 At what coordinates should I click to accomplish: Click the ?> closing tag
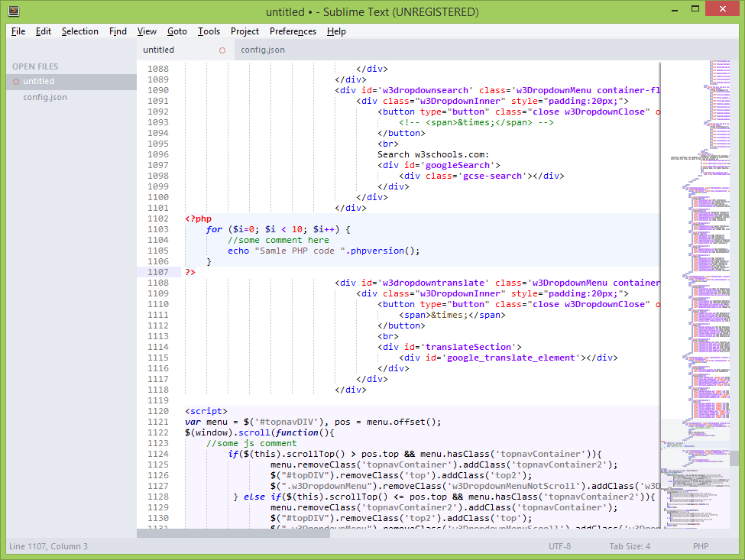coord(190,272)
